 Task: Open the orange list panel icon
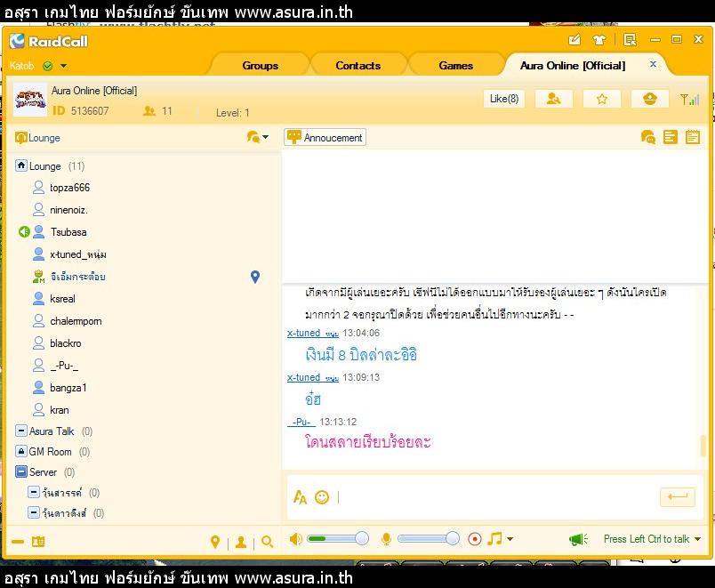pos(671,137)
